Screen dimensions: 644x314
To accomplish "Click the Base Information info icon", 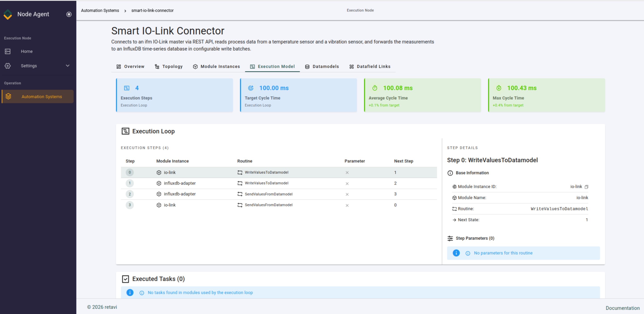I will pyautogui.click(x=450, y=173).
